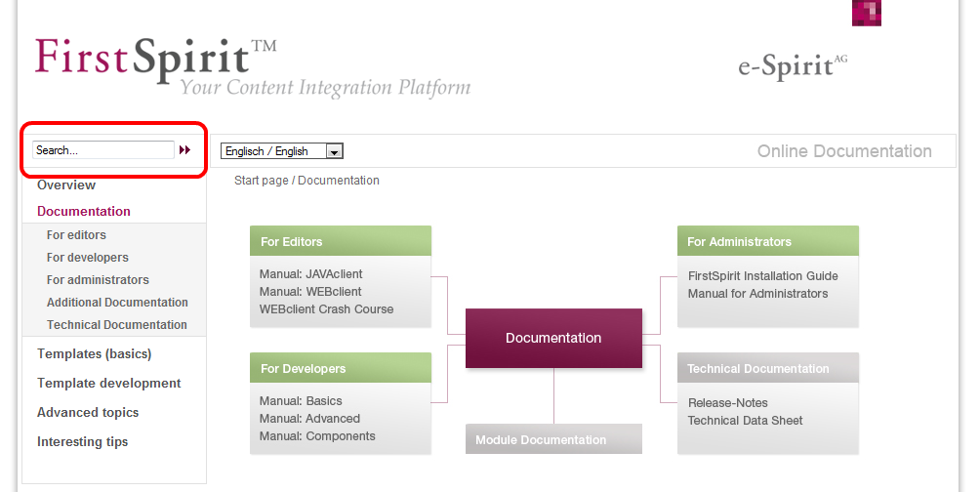Click the Online Documentation heading text
Image resolution: width=980 pixels, height=492 pixels.
(x=844, y=151)
